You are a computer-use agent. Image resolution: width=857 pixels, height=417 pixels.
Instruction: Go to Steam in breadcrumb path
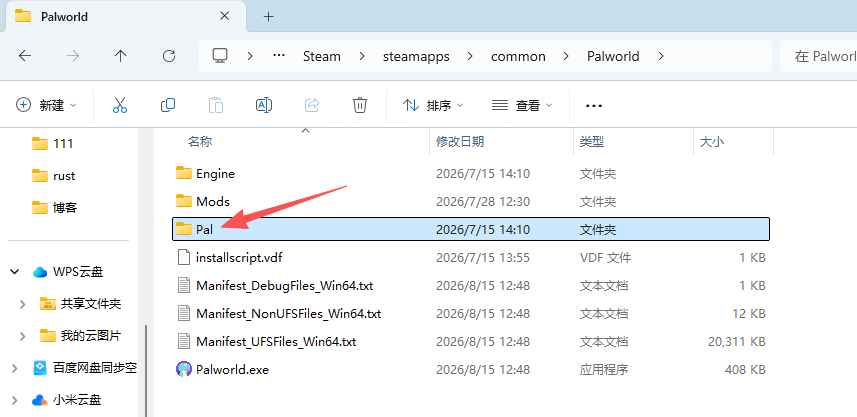coord(322,56)
